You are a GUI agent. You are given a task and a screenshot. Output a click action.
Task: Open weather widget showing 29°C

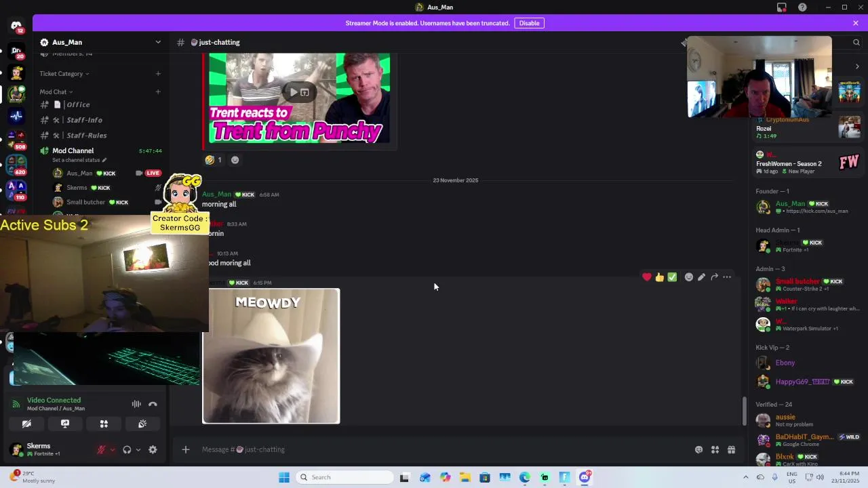click(33, 477)
